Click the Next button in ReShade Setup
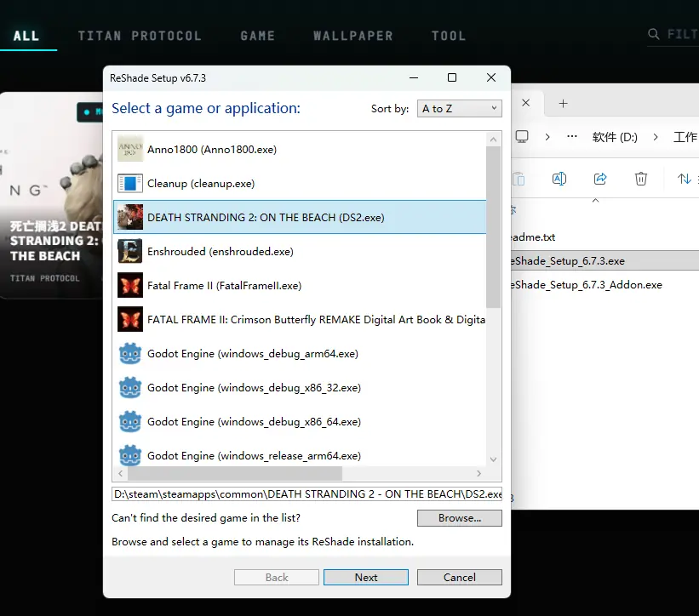This screenshot has width=699, height=616. point(365,577)
